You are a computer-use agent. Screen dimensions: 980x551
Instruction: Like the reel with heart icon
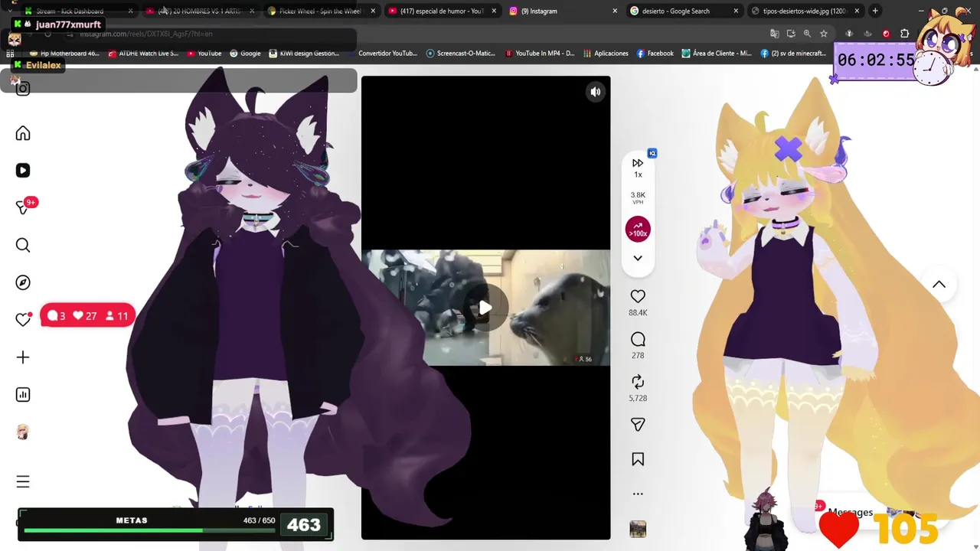(638, 296)
